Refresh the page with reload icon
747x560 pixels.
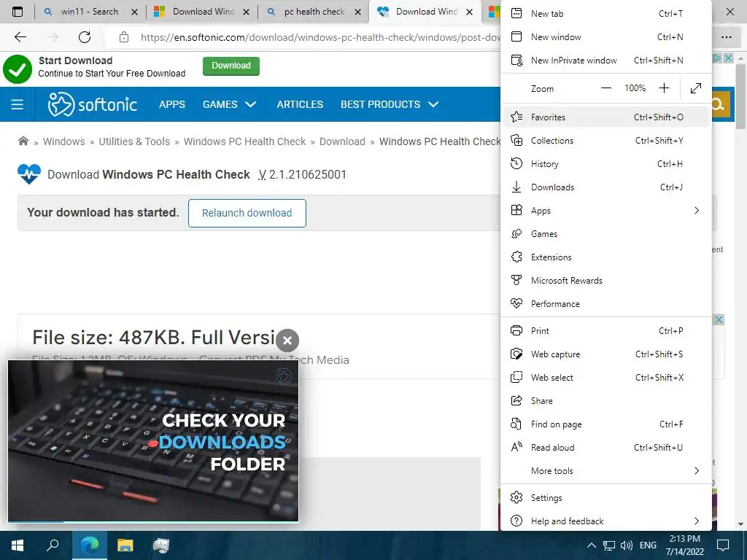click(x=85, y=37)
